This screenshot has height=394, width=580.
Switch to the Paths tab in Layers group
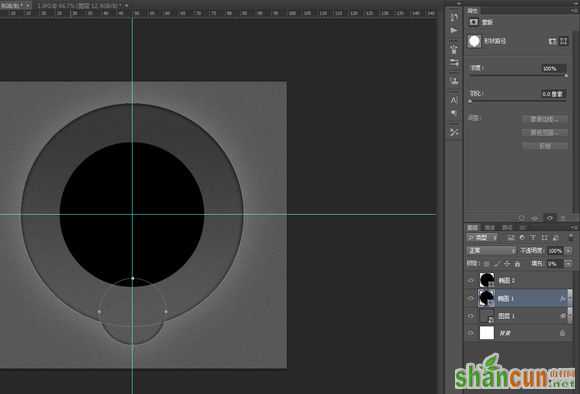point(507,228)
